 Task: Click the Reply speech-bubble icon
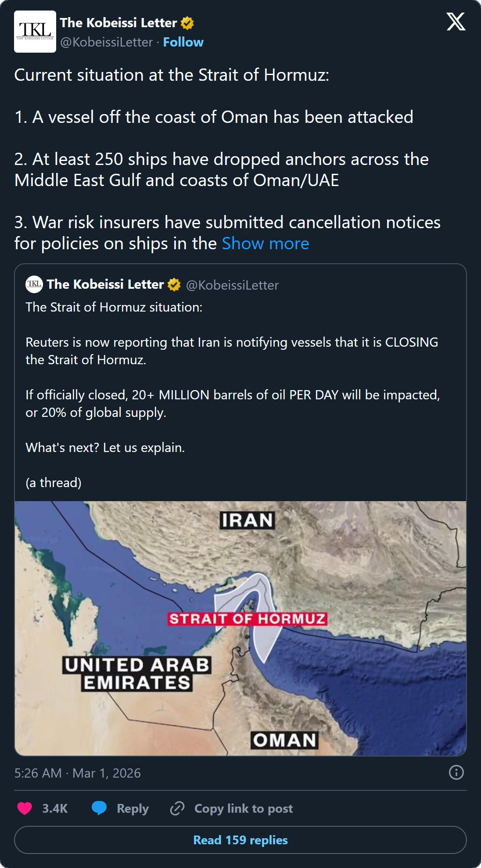pos(100,807)
